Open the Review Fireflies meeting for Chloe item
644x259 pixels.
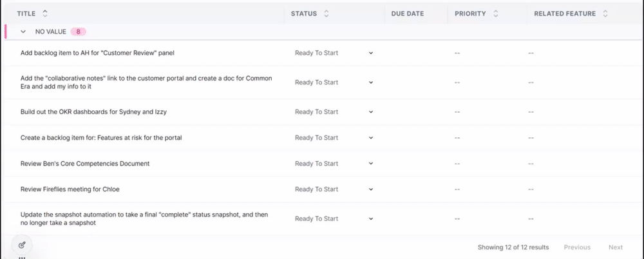pyautogui.click(x=70, y=189)
